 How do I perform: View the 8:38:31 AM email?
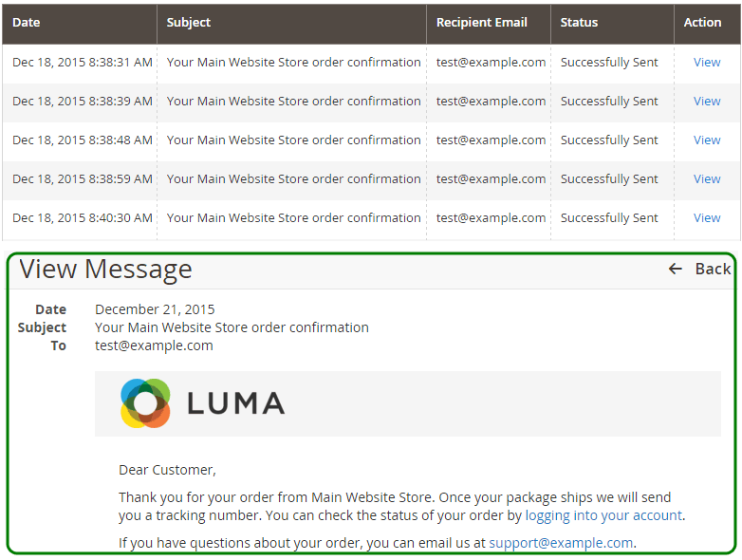[707, 62]
